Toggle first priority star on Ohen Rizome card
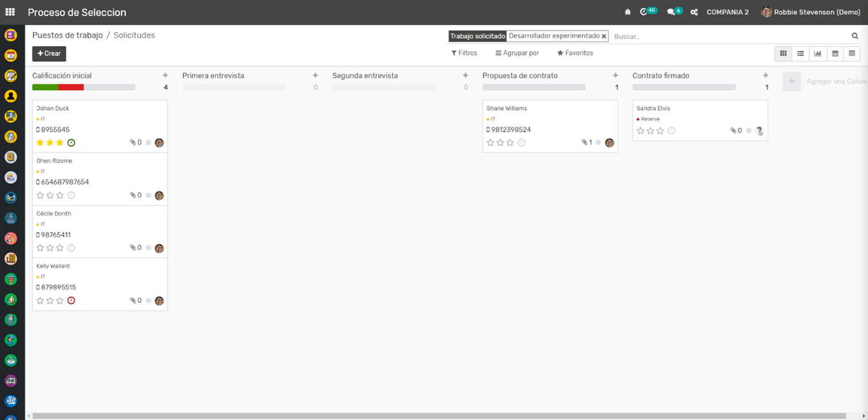This screenshot has height=420, width=868. [40, 195]
